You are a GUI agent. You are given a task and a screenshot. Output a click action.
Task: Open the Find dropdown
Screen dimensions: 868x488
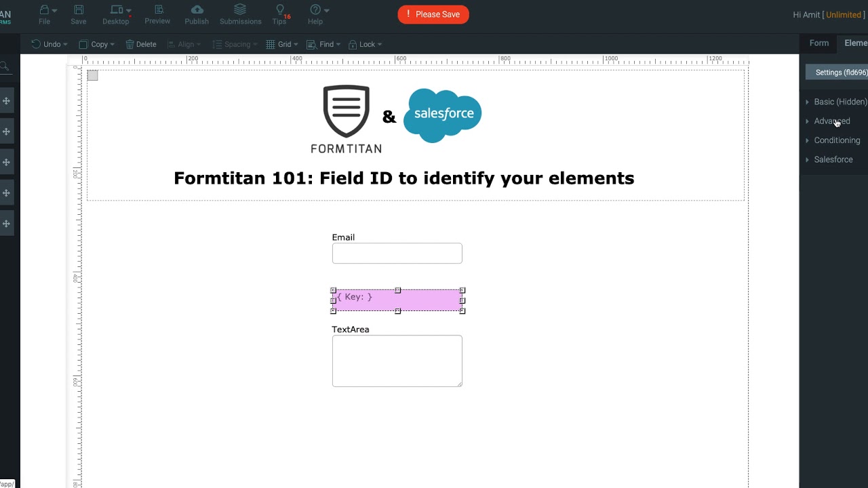pos(323,44)
